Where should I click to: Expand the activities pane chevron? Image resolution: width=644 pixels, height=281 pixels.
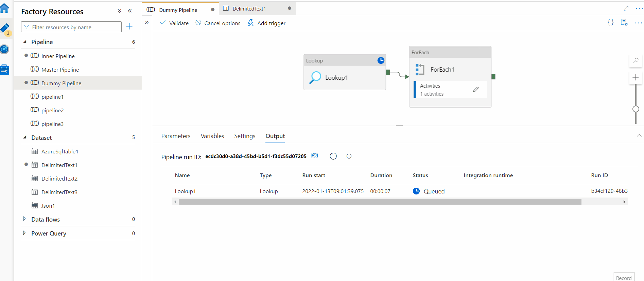point(147,22)
